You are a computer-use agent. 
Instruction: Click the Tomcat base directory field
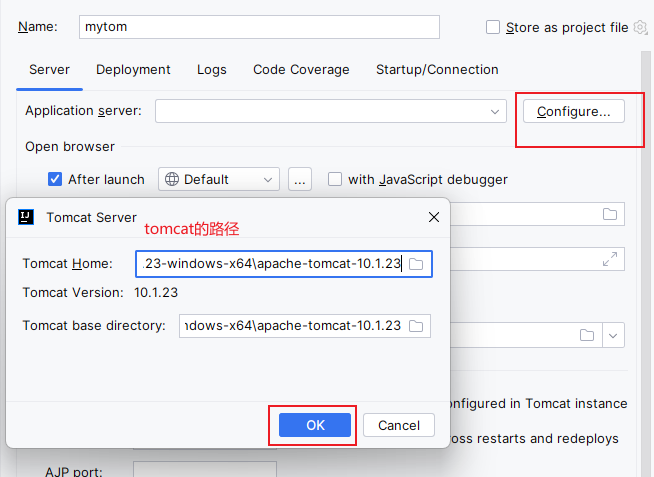(x=305, y=326)
